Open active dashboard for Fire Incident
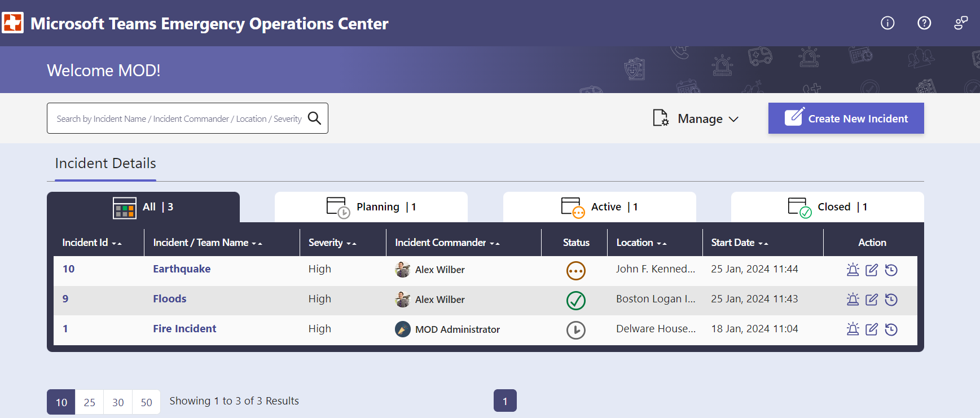This screenshot has width=980, height=418. [853, 329]
